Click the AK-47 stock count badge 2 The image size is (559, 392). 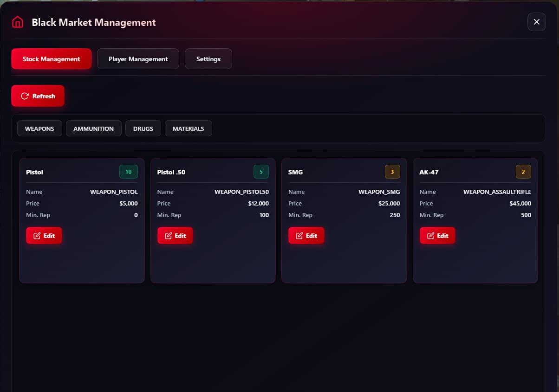pos(523,172)
